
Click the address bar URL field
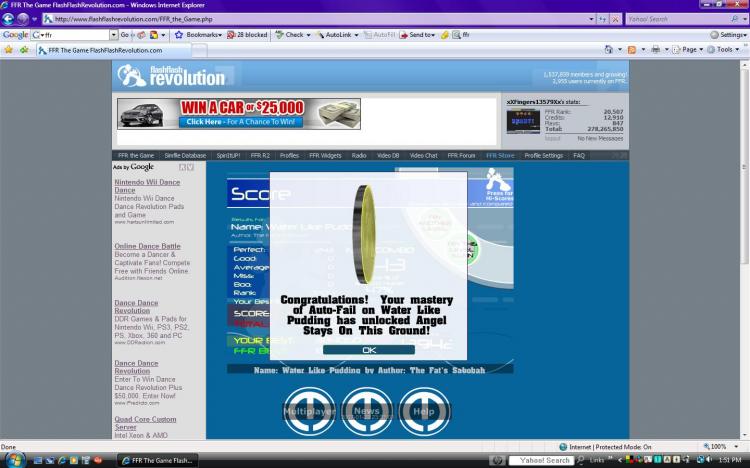pyautogui.click(x=316, y=19)
